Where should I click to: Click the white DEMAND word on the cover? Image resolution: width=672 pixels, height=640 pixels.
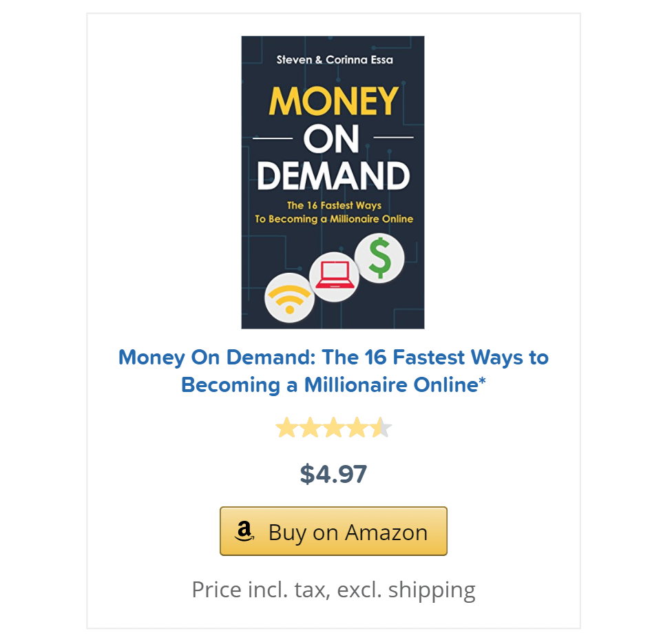pyautogui.click(x=333, y=176)
